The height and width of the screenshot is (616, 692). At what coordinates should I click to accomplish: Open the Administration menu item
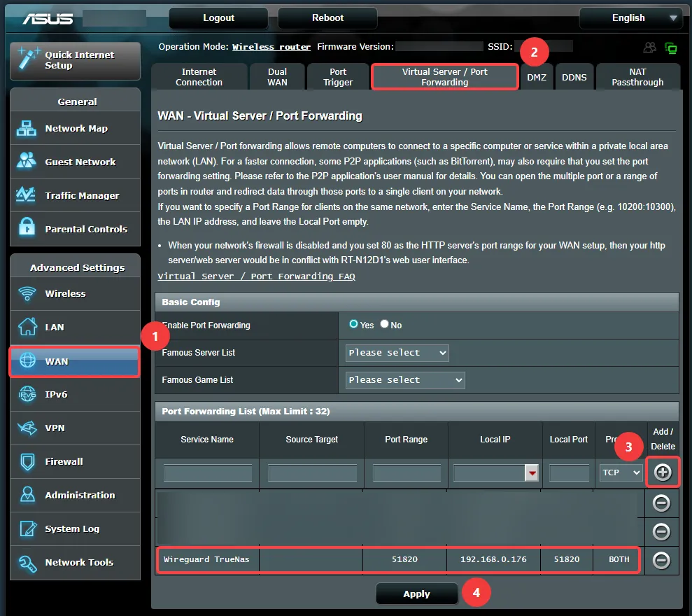[x=76, y=495]
